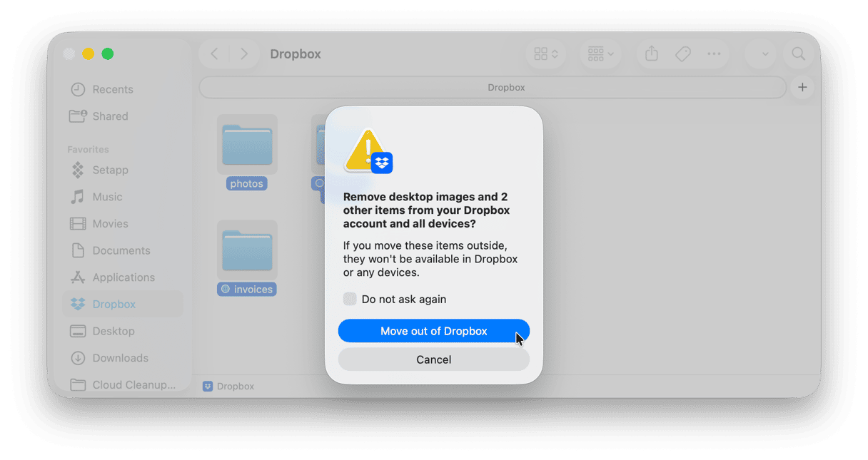Switch Finder icon view mode
The width and height of the screenshot is (868, 460).
point(546,54)
